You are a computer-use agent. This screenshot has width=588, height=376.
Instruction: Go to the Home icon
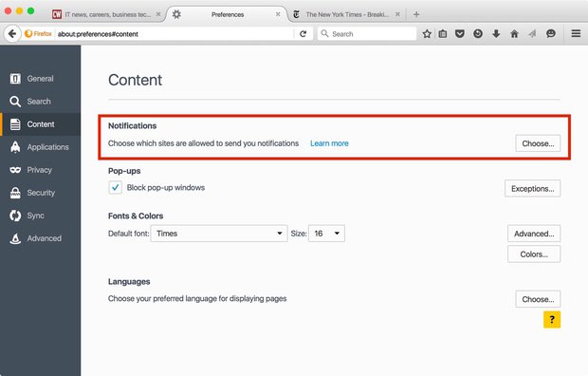(x=514, y=34)
